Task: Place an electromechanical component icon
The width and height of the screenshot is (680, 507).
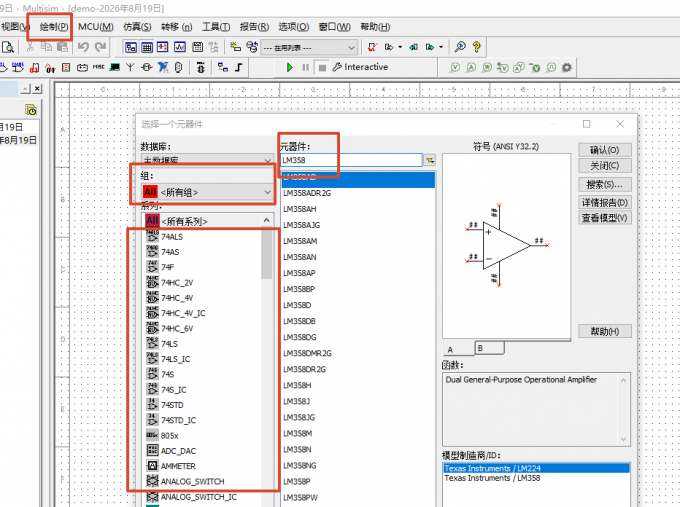Action: [147, 67]
